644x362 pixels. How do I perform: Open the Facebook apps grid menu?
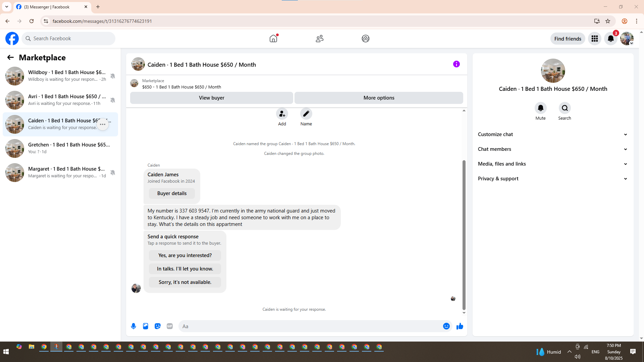pyautogui.click(x=594, y=39)
